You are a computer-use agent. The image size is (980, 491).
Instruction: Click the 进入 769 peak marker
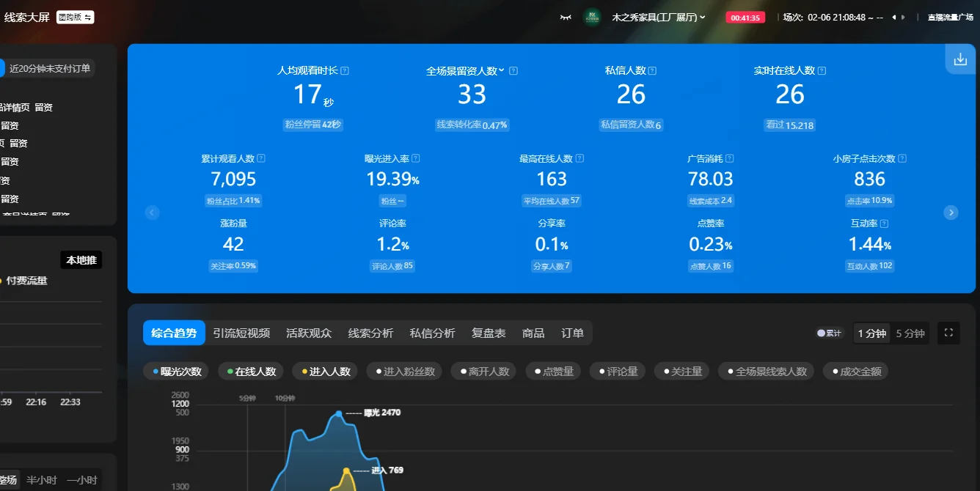pos(346,471)
